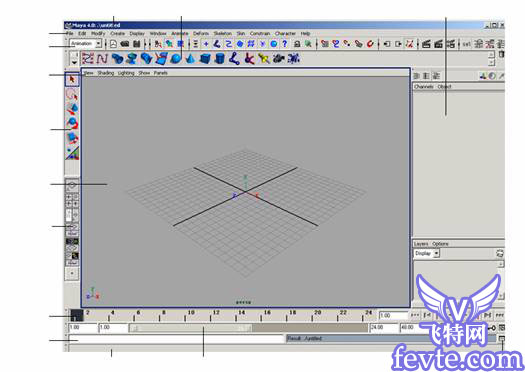Open the Animation menu set dropdown
This screenshot has width=525, height=372.
coord(86,44)
